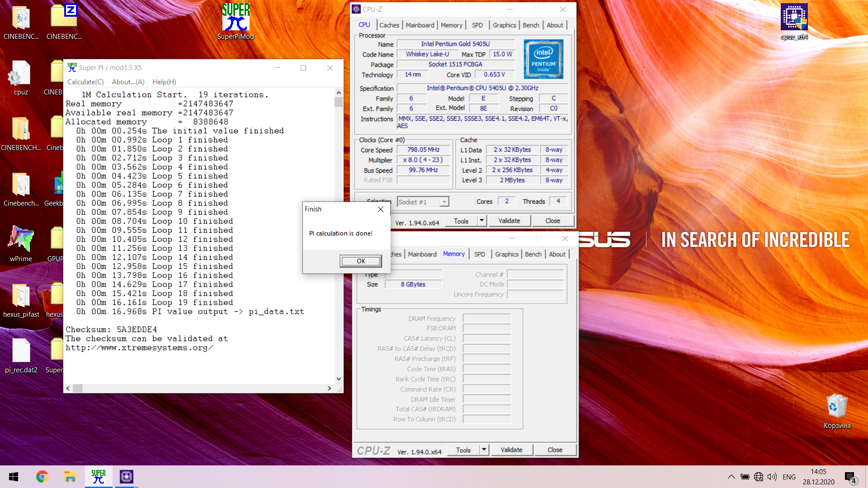This screenshot has height=488, width=868.
Task: Switch to Bench tab in lower CPU-Z
Action: pyautogui.click(x=533, y=254)
